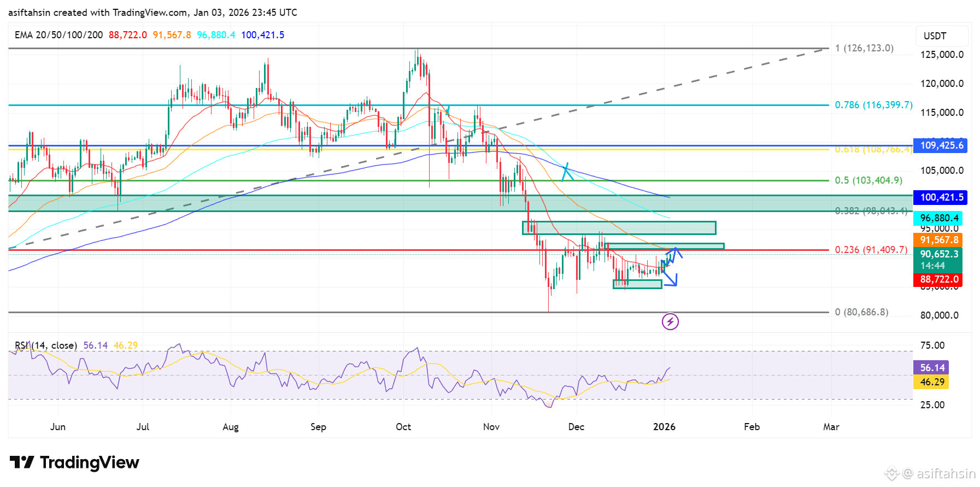This screenshot has height=487, width=980.
Task: Click the purple RSI value label 56.14
Action: pos(931,368)
